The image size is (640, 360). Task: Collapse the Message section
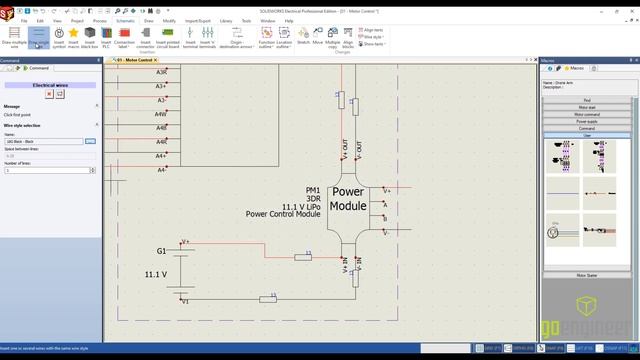[97, 106]
